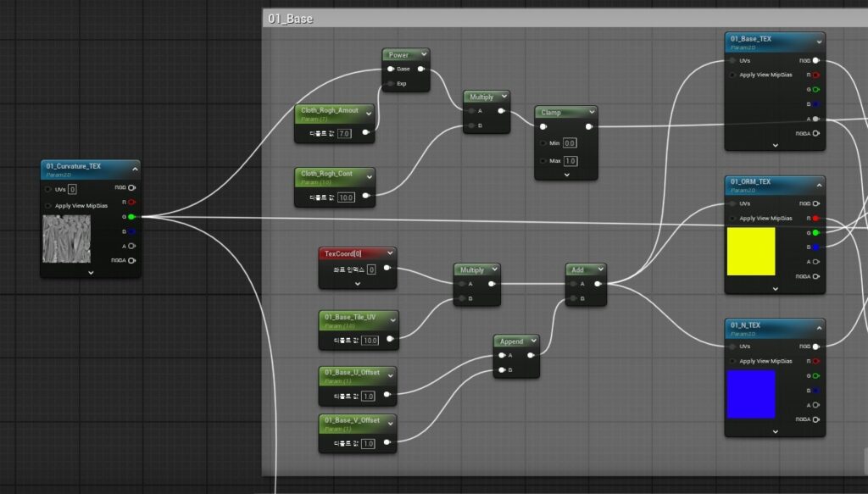Edit the Cloth_Rogh_Amout default value 7.0
This screenshot has width=868, height=494.
point(344,133)
